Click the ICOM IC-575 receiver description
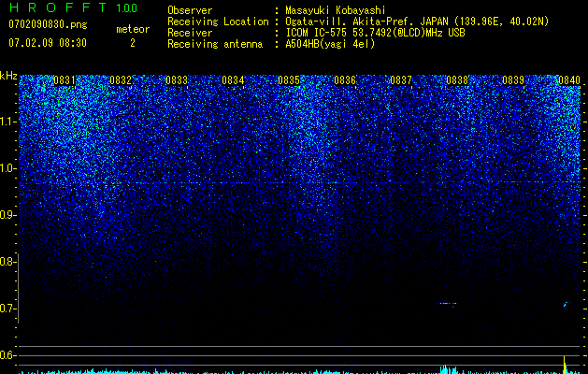Screen dimensions: 588x374 point(375,33)
